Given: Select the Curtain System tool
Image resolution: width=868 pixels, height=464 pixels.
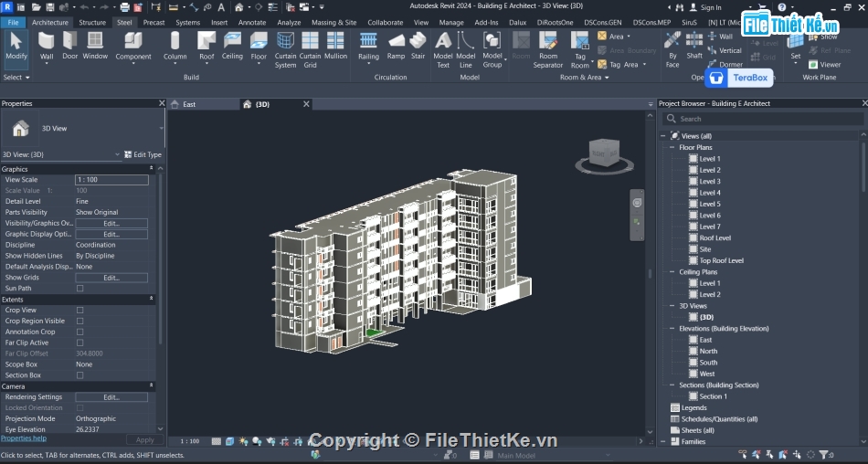Looking at the screenshot, I should point(285,50).
